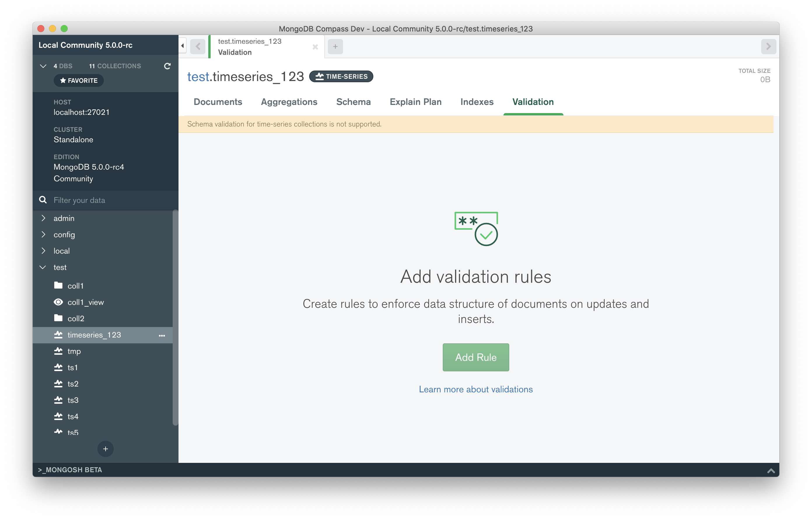Click the refresh databases icon
Screen dimensions: 812x520
167,66
